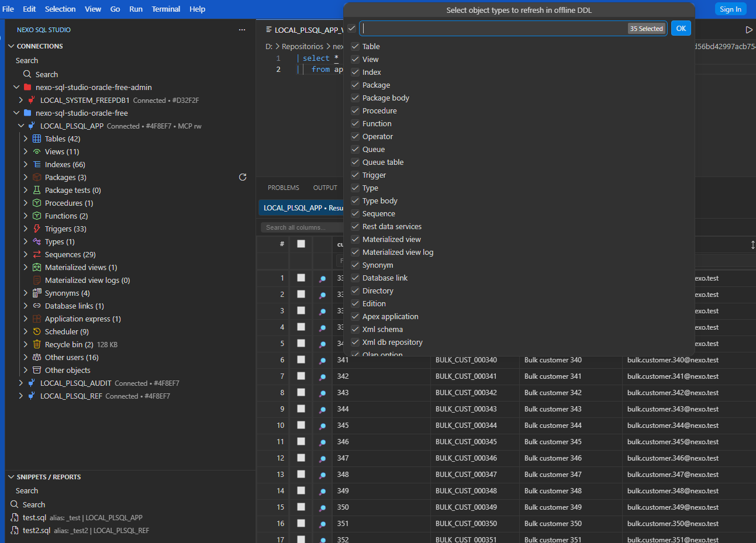Viewport: 756px width, 543px height.
Task: Focus the Search all columns field
Action: tap(302, 227)
